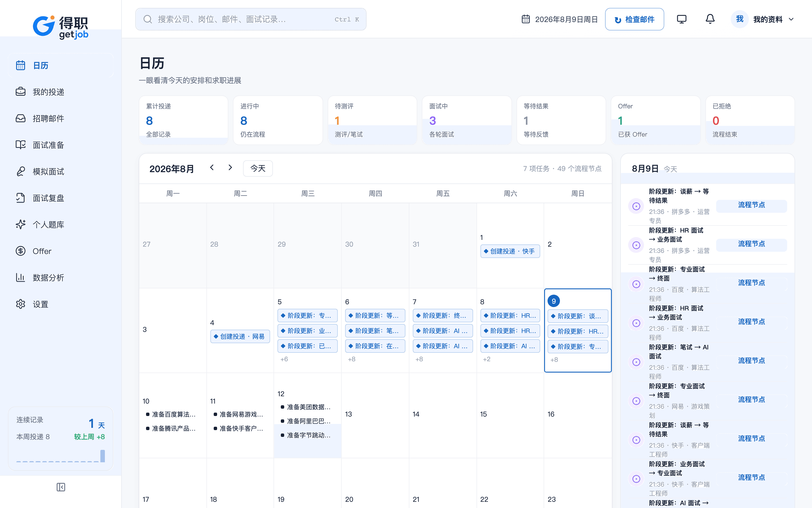This screenshot has height=508, width=812.
Task: Click the search magnifier icon
Action: click(148, 19)
